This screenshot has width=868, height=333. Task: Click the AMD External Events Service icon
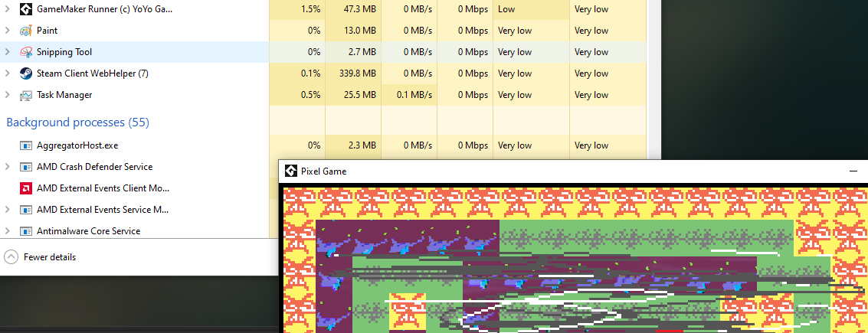25,210
